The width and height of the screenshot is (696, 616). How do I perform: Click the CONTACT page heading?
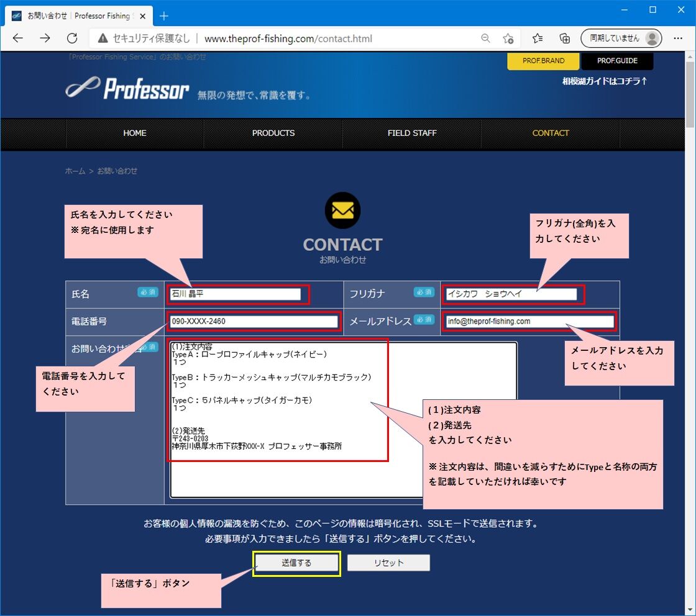tap(342, 245)
